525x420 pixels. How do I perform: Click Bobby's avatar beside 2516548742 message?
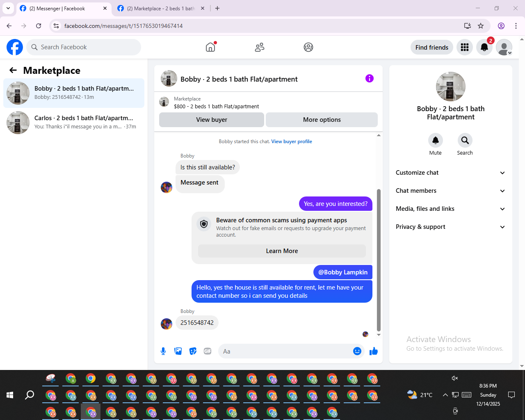coord(167,324)
